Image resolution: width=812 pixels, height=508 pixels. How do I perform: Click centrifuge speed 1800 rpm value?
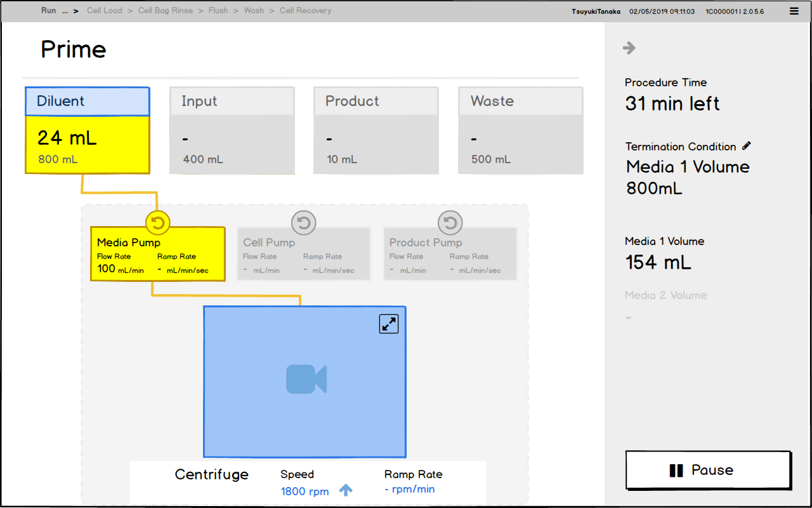pos(304,491)
